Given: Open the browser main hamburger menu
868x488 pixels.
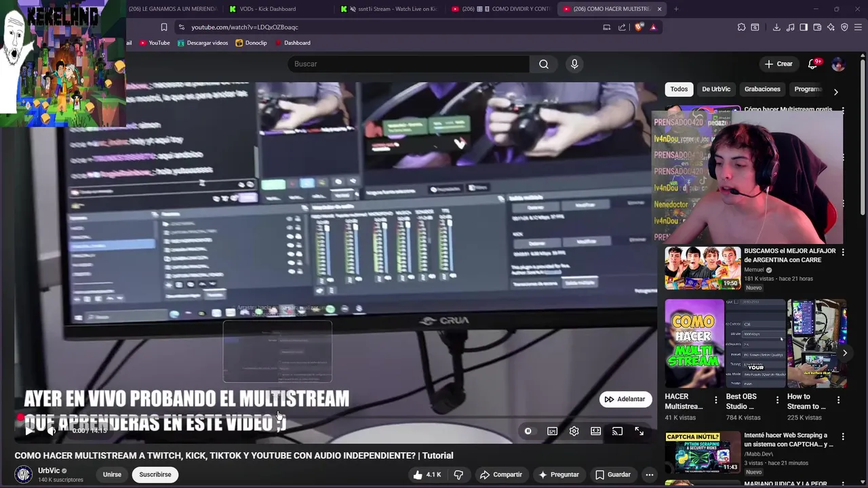Looking at the screenshot, I should click(x=859, y=27).
